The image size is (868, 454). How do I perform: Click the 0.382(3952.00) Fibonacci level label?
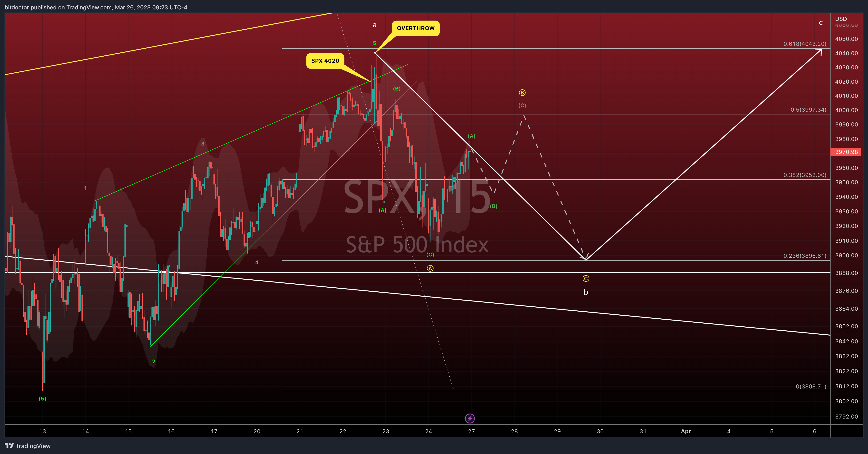(x=805, y=175)
